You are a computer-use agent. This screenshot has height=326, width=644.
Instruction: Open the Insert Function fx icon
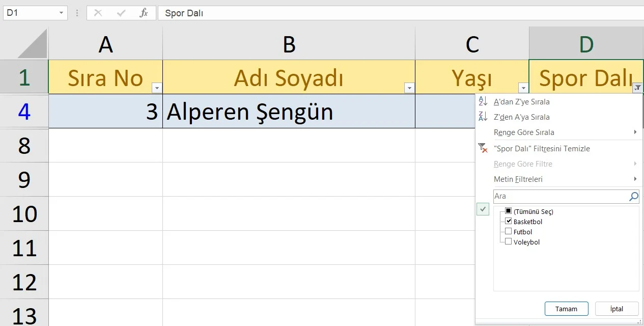tap(143, 13)
